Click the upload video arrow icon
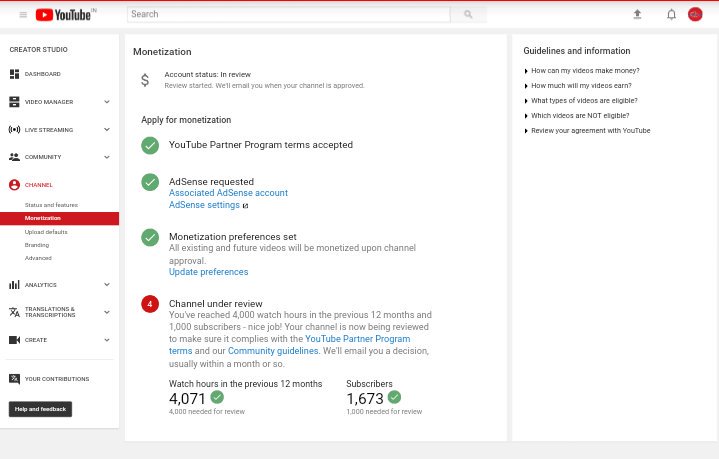This screenshot has width=719, height=459. click(637, 14)
